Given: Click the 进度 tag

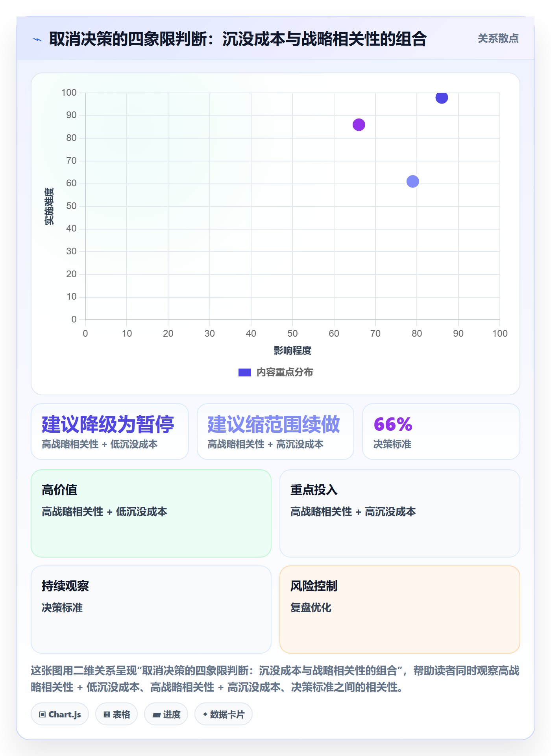Looking at the screenshot, I should [166, 714].
